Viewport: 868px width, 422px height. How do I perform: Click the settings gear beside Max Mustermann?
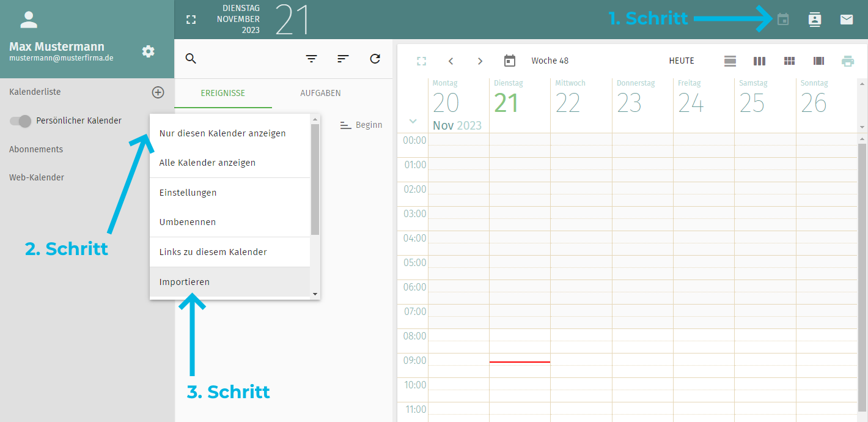tap(149, 51)
